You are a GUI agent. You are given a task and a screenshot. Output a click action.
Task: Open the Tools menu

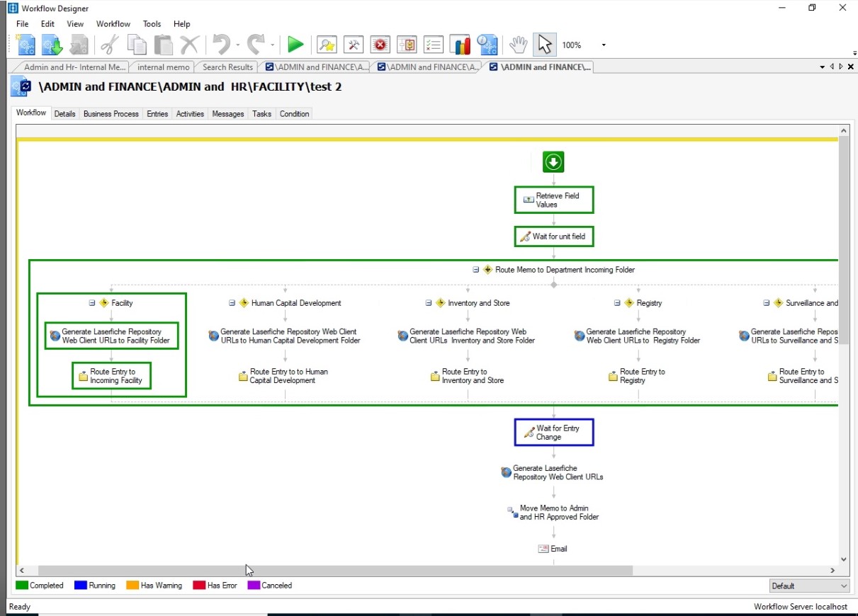click(152, 23)
